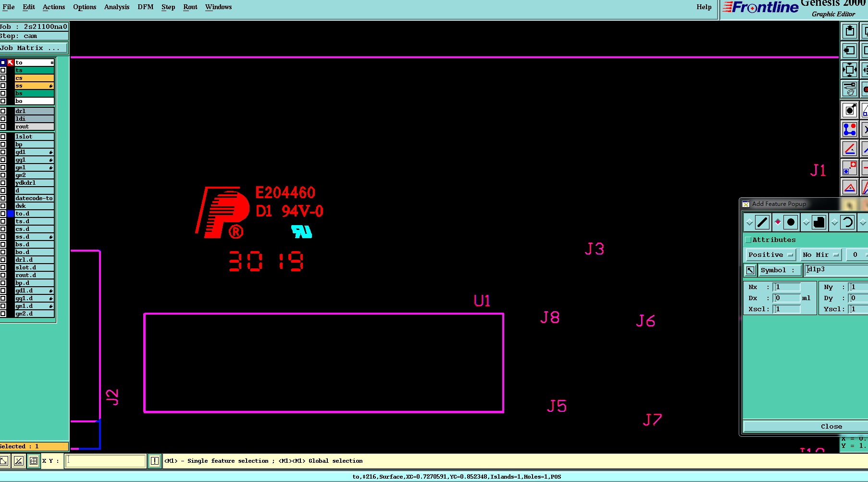Viewport: 868px width, 482px height.
Task: Toggle the pad feature radio diamond
Action: click(778, 222)
